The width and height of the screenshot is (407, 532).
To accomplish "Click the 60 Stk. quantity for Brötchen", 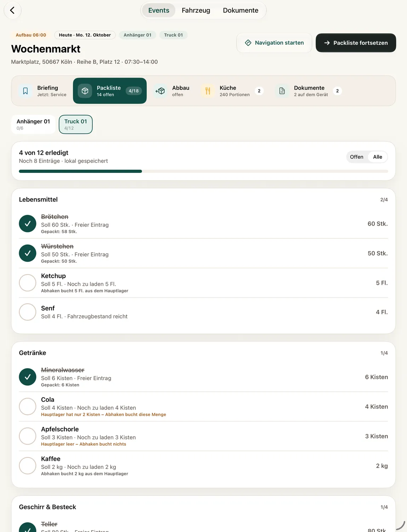I will click(x=378, y=224).
